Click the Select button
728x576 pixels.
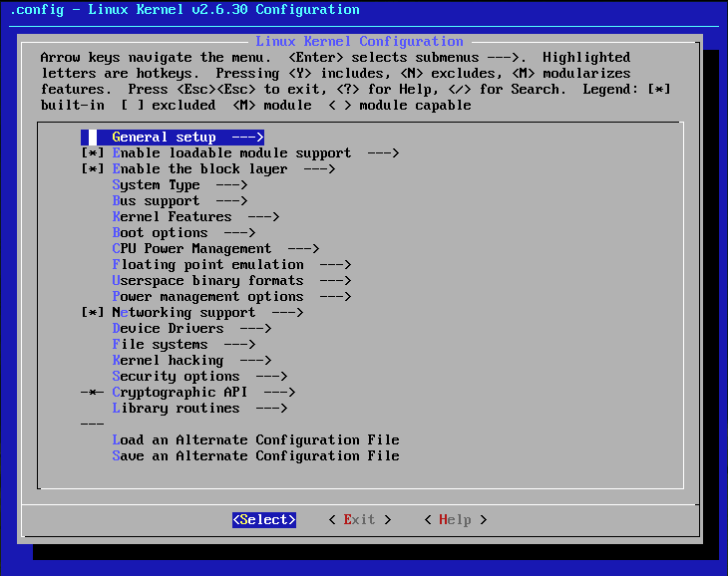pyautogui.click(x=264, y=520)
